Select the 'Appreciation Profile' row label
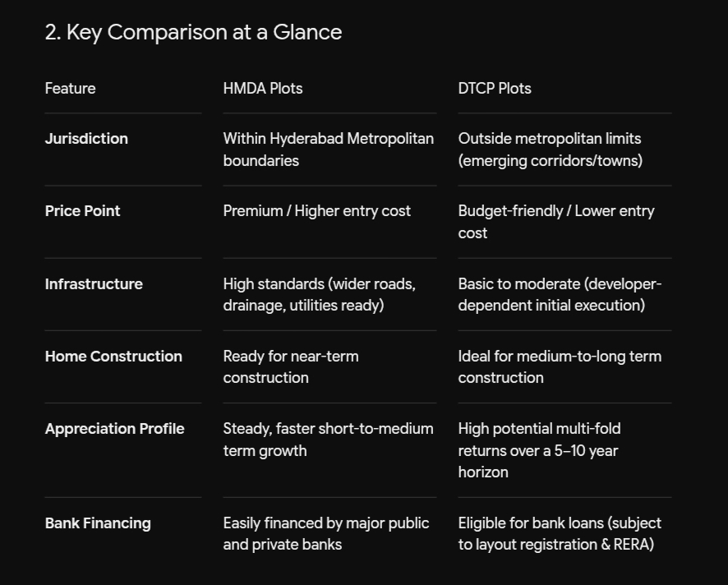 (x=115, y=429)
